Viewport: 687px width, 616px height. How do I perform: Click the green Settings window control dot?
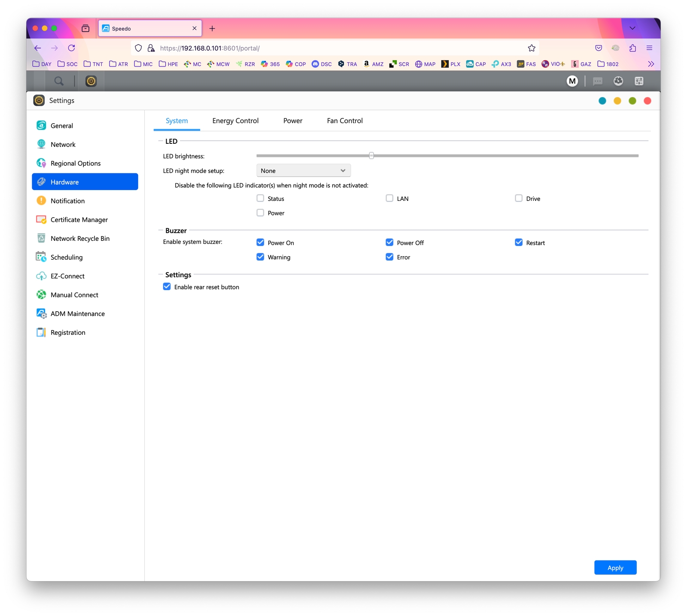pyautogui.click(x=632, y=101)
